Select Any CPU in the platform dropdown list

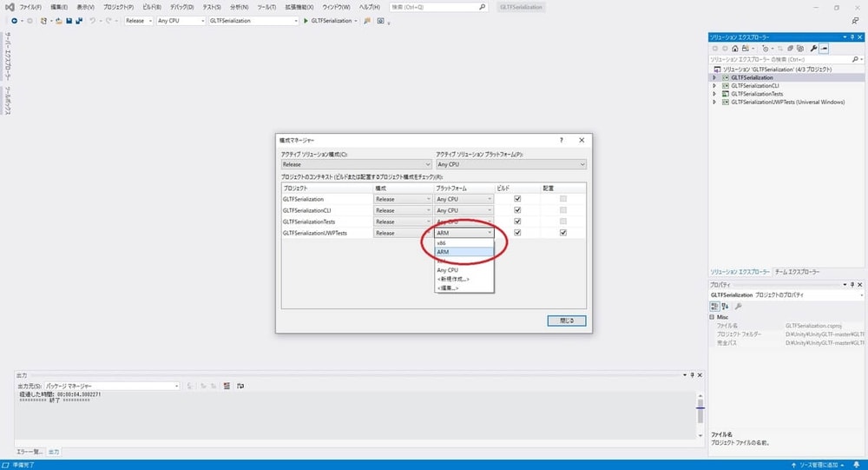pos(464,270)
